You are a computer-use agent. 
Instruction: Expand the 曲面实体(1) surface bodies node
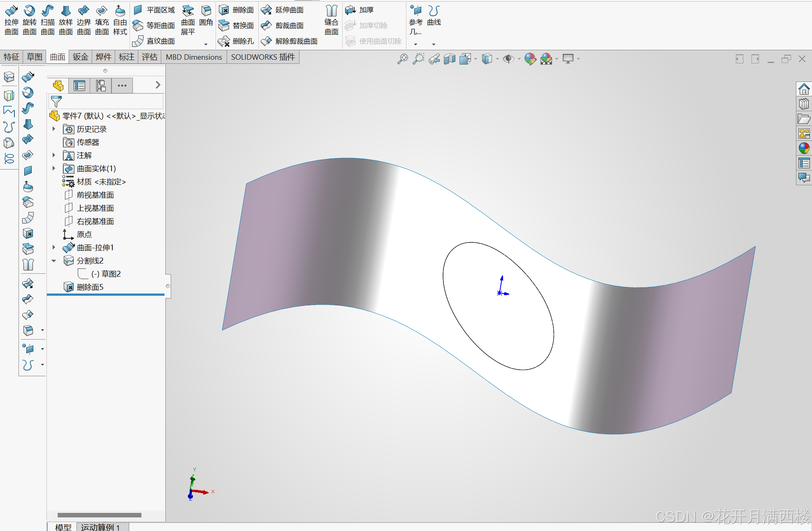click(54, 168)
